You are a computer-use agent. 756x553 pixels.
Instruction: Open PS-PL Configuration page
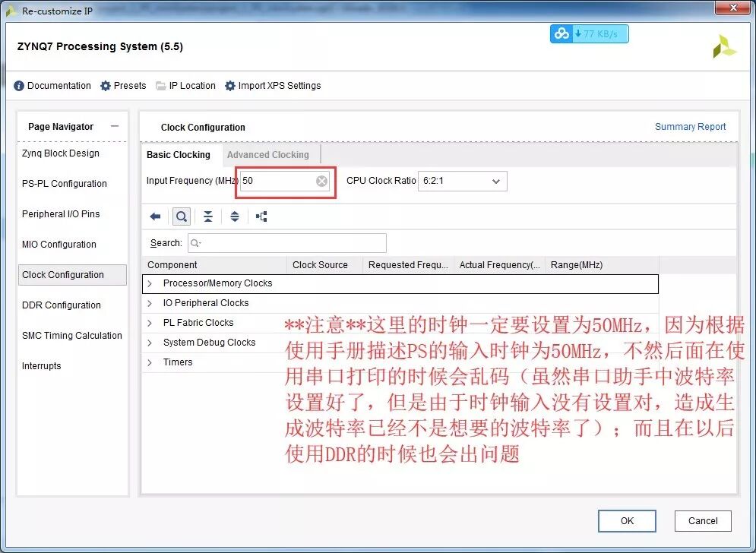[64, 184]
